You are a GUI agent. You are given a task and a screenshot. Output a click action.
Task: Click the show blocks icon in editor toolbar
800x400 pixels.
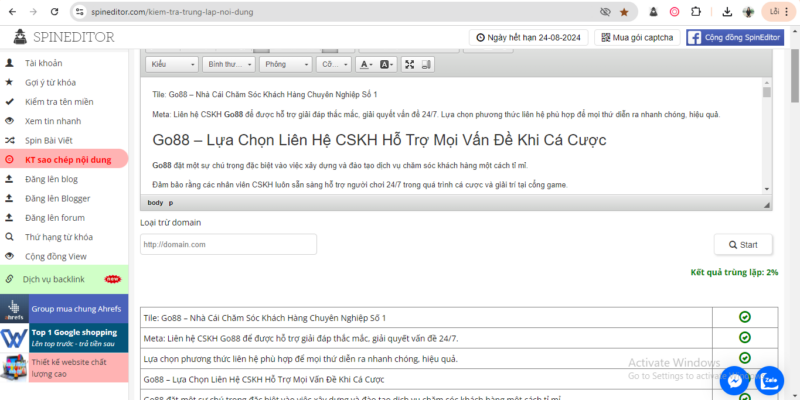pos(430,64)
